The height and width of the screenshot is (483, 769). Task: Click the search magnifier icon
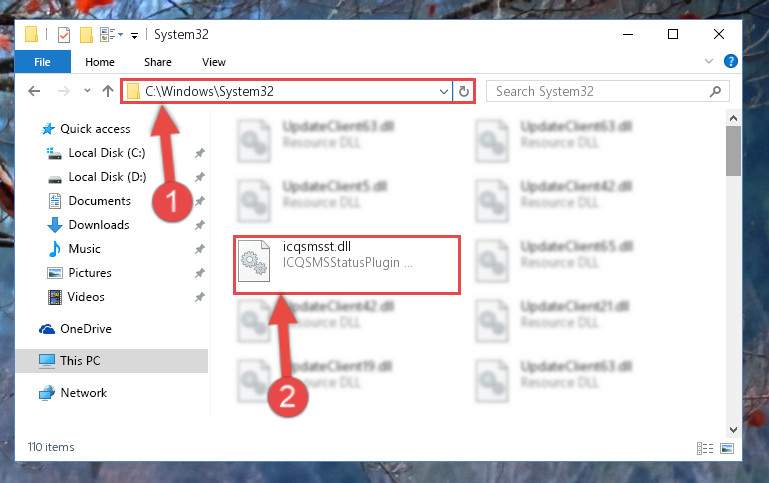point(716,91)
